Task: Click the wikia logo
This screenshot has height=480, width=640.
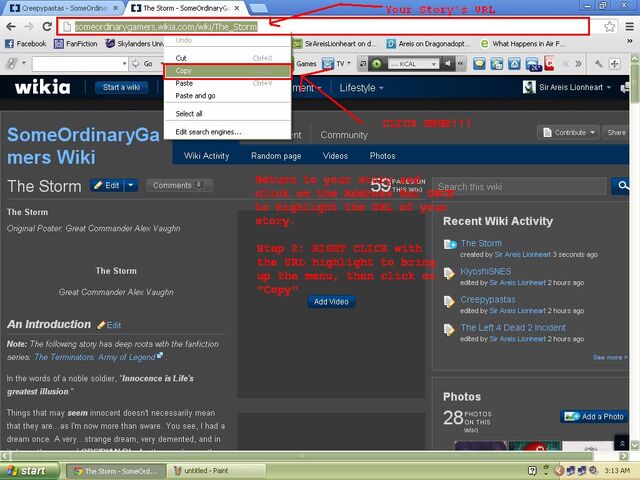Action: click(x=42, y=87)
